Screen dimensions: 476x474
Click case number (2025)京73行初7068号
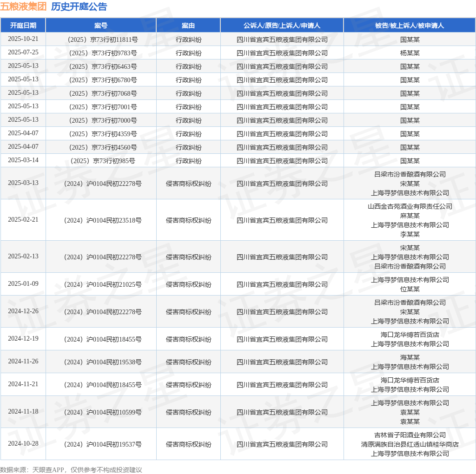click(103, 93)
